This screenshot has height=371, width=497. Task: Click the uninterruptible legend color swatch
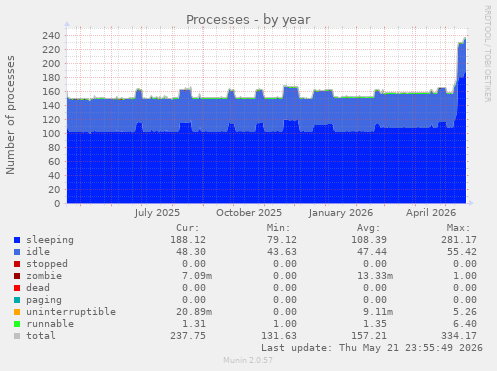click(17, 312)
